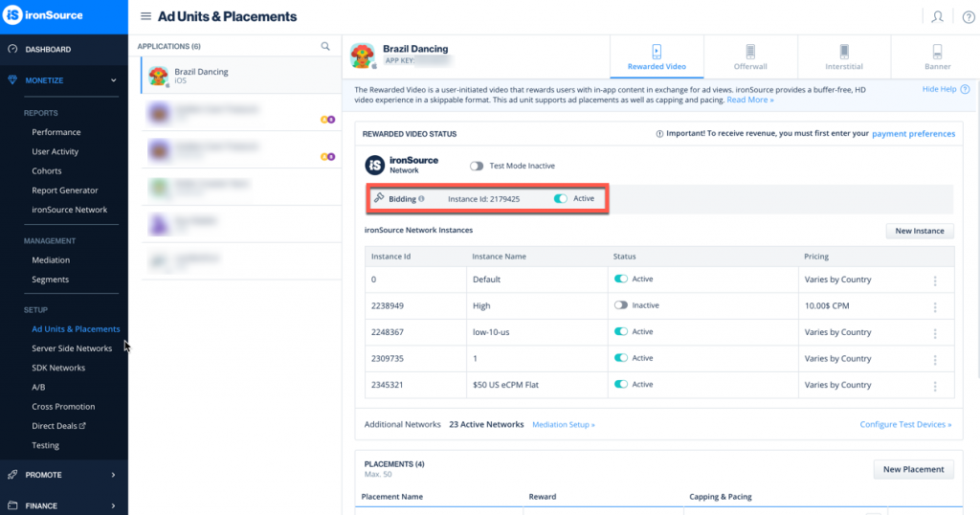The height and width of the screenshot is (515, 980).
Task: Open Cross Promotion setup
Action: point(63,406)
